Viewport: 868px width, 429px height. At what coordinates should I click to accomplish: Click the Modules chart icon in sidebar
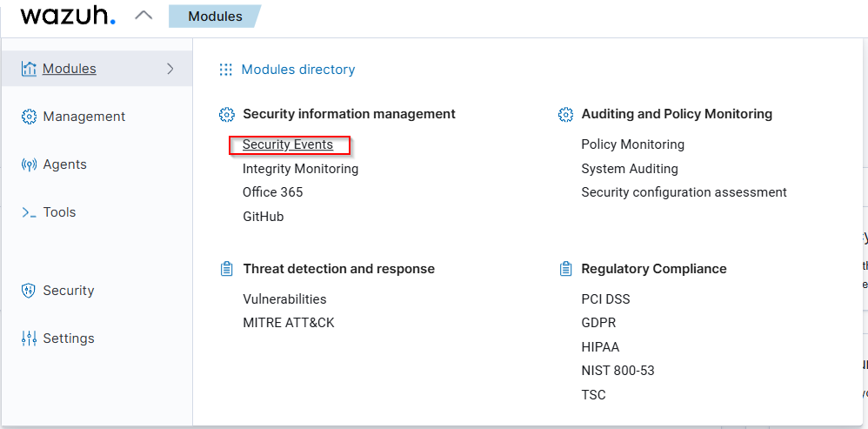click(x=29, y=69)
